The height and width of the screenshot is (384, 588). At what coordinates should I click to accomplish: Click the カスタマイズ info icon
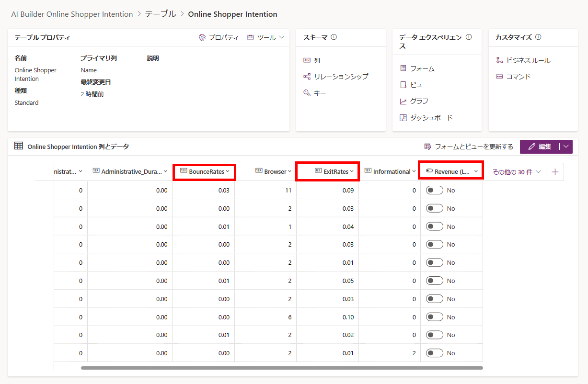tap(538, 37)
